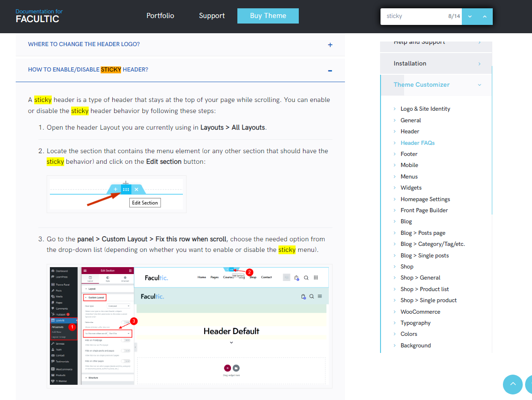The width and height of the screenshot is (532, 400).
Task: Click 'How to enable/disable sticky header?' heading
Action: [88, 70]
